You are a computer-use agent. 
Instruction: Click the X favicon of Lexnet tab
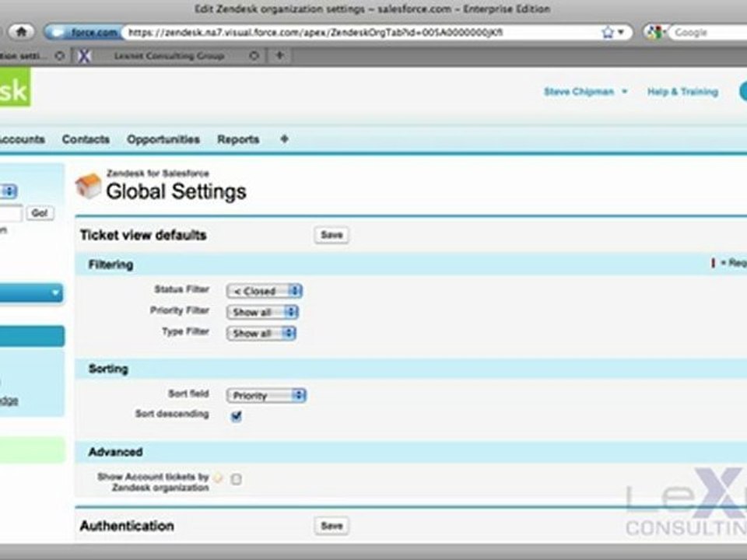point(84,56)
